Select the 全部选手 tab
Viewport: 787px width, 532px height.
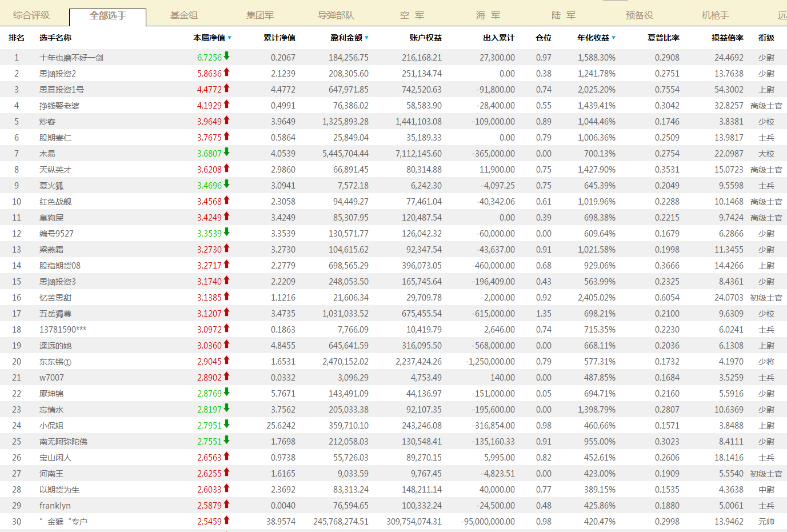point(107,16)
